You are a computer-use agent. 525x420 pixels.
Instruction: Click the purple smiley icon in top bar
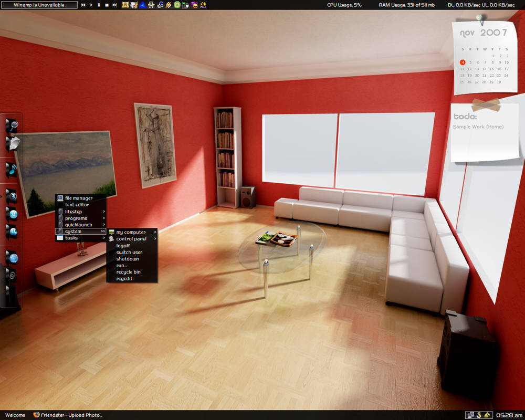[195, 5]
